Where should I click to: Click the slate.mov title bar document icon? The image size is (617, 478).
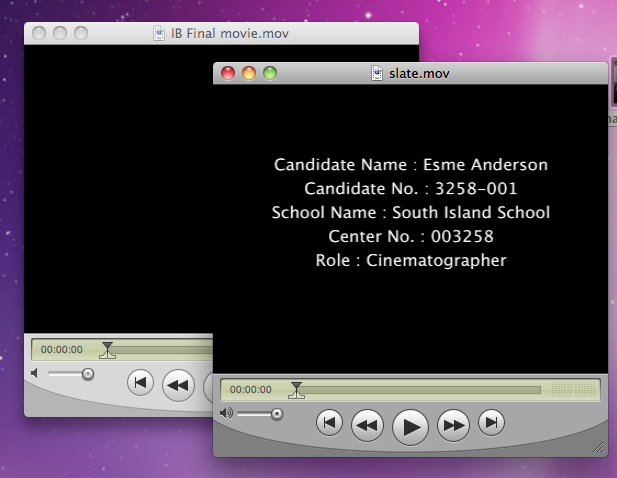(x=377, y=73)
